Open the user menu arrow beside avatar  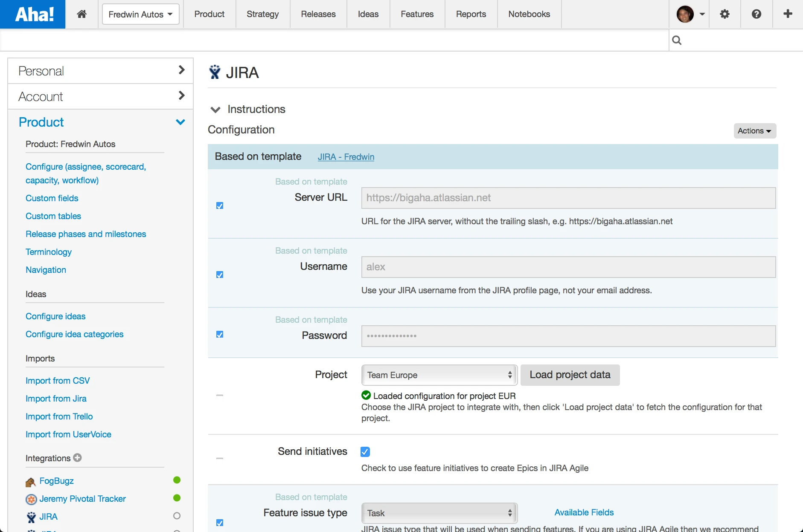(702, 14)
